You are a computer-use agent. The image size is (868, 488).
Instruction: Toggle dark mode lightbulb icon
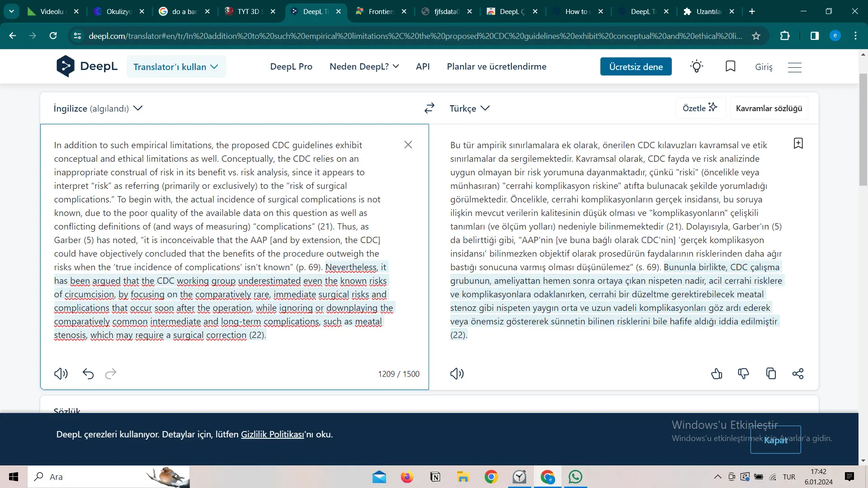697,66
